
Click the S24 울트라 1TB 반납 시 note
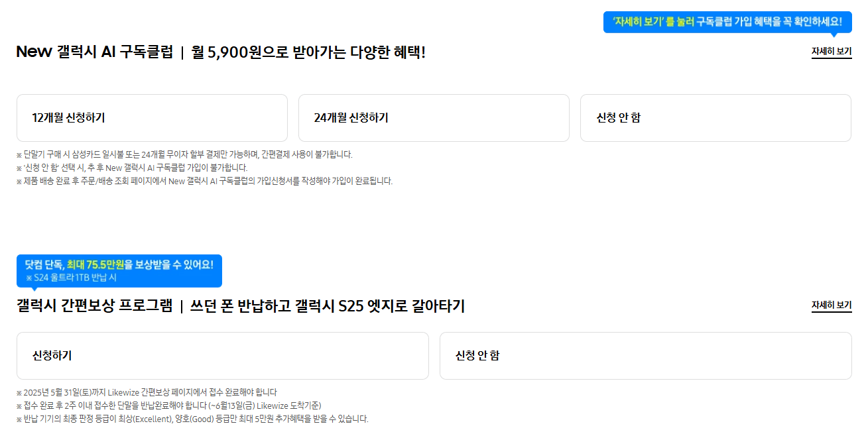tap(70, 278)
